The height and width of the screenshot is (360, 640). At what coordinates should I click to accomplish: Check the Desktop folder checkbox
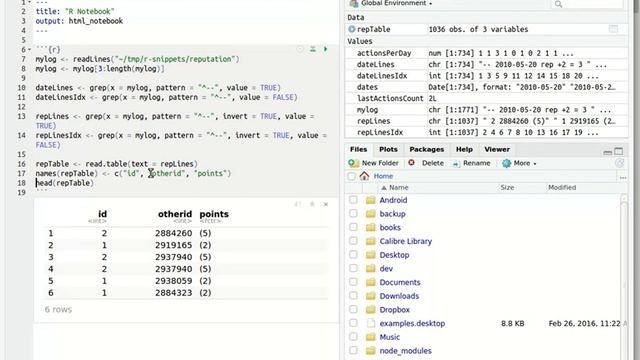[353, 254]
